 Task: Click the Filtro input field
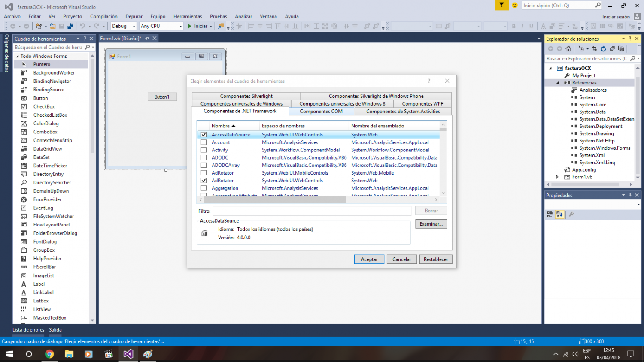tap(312, 211)
